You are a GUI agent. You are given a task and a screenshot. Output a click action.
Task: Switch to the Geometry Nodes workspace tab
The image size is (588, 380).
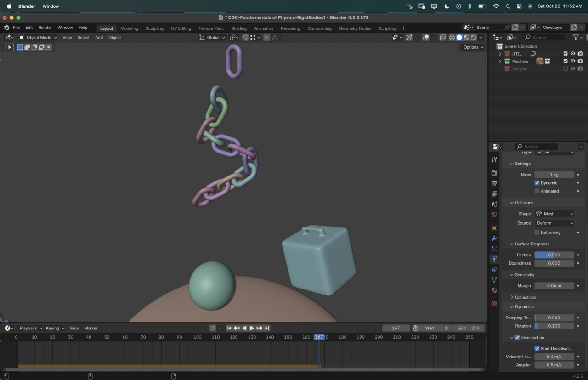coord(355,28)
